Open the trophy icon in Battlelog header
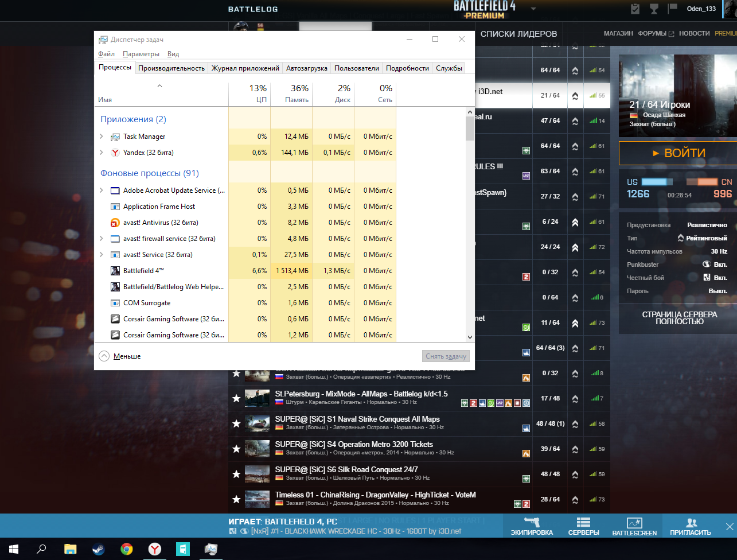This screenshot has width=737, height=560. tap(653, 9)
